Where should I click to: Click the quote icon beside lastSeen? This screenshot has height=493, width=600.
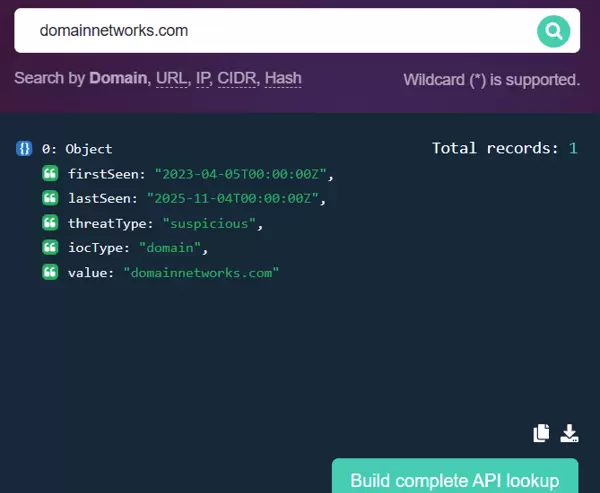pyautogui.click(x=50, y=198)
